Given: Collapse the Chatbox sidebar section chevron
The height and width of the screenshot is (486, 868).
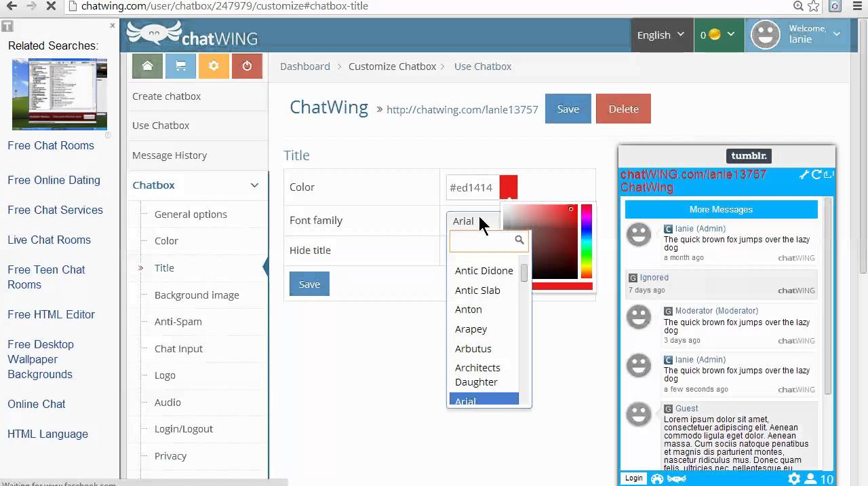Looking at the screenshot, I should [254, 185].
